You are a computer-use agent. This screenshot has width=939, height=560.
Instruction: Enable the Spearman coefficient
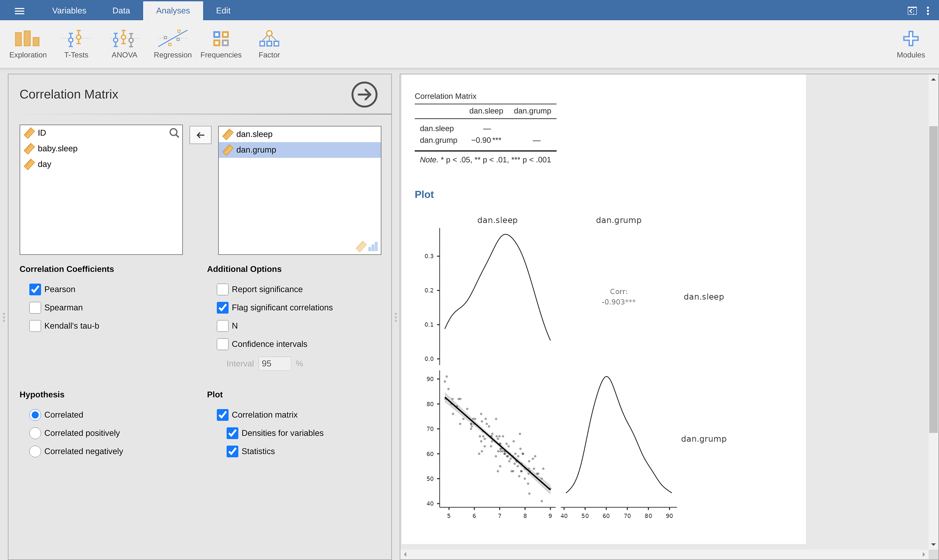click(x=35, y=308)
